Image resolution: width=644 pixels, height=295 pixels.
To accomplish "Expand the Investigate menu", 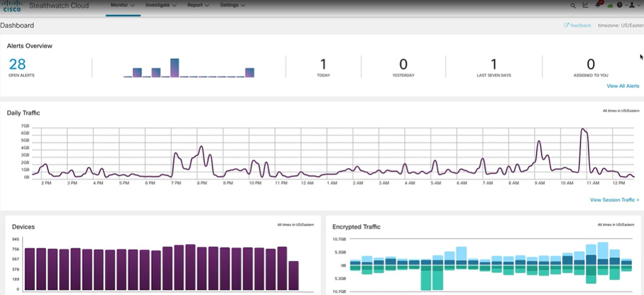I will (161, 5).
